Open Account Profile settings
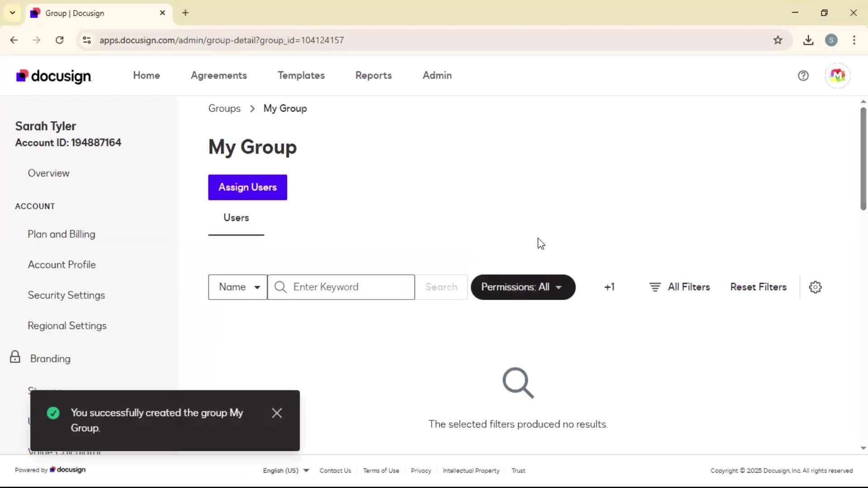The image size is (868, 488). (x=61, y=265)
